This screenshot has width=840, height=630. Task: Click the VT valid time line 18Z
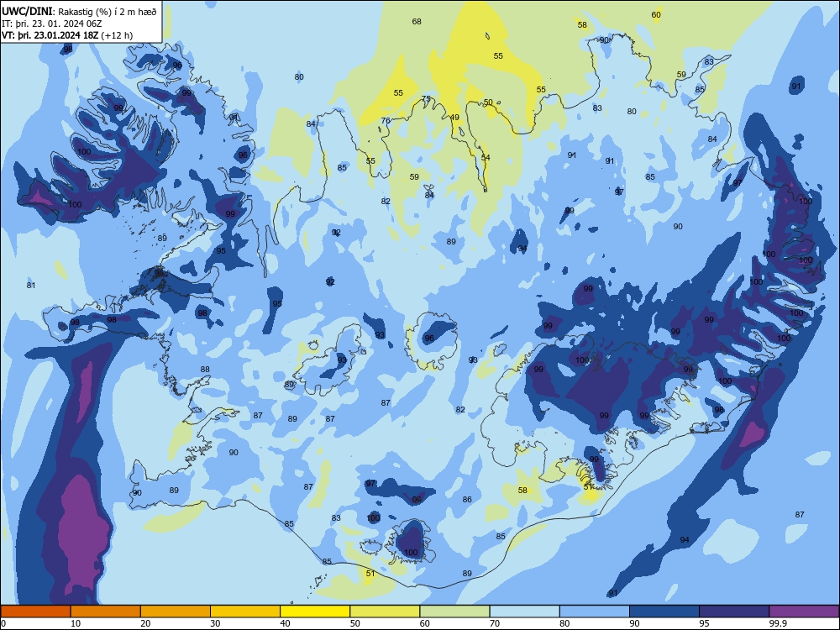pyautogui.click(x=67, y=35)
